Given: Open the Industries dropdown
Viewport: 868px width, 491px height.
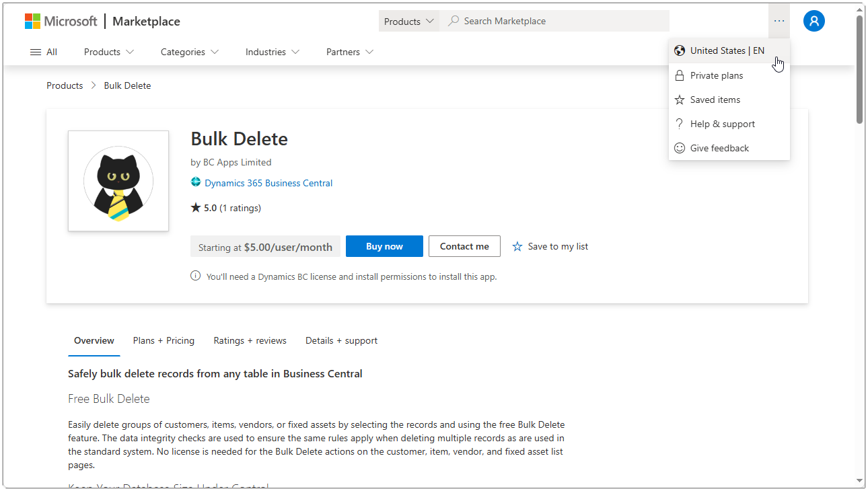Looking at the screenshot, I should (272, 52).
